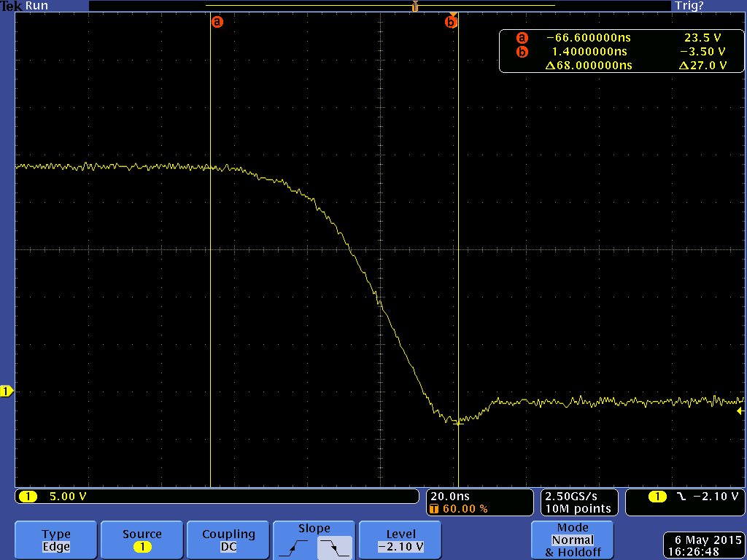Image resolution: width=747 pixels, height=560 pixels.
Task: Open the trigger Type Edge menu button
Action: (55, 540)
